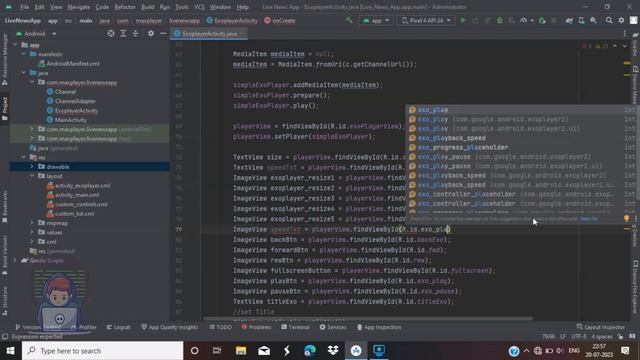Open the Edit menu

coord(39,7)
